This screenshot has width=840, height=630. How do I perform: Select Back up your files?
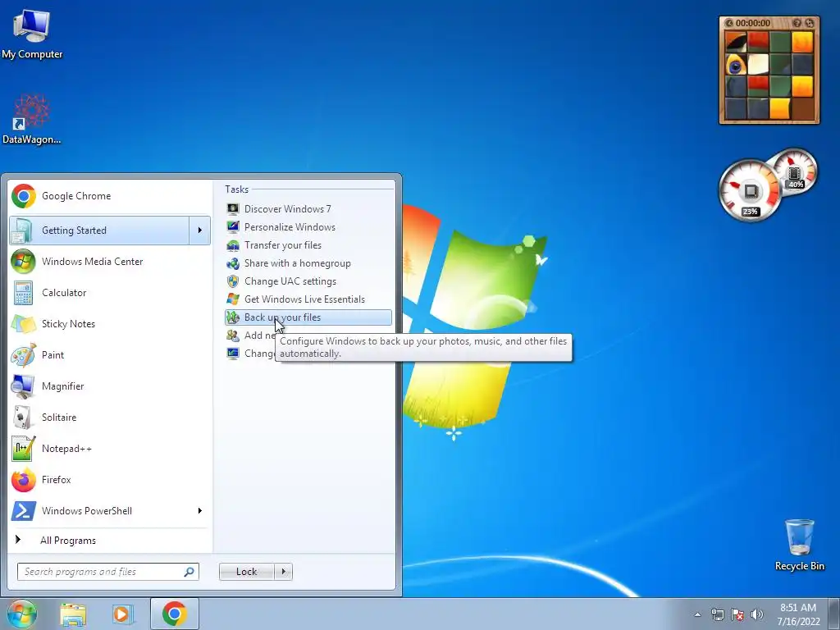click(308, 317)
